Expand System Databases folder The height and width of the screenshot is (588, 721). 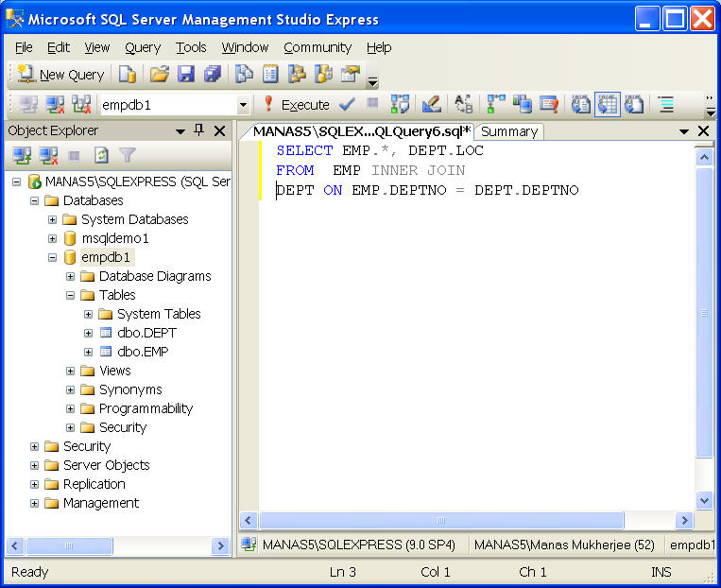(x=52, y=219)
